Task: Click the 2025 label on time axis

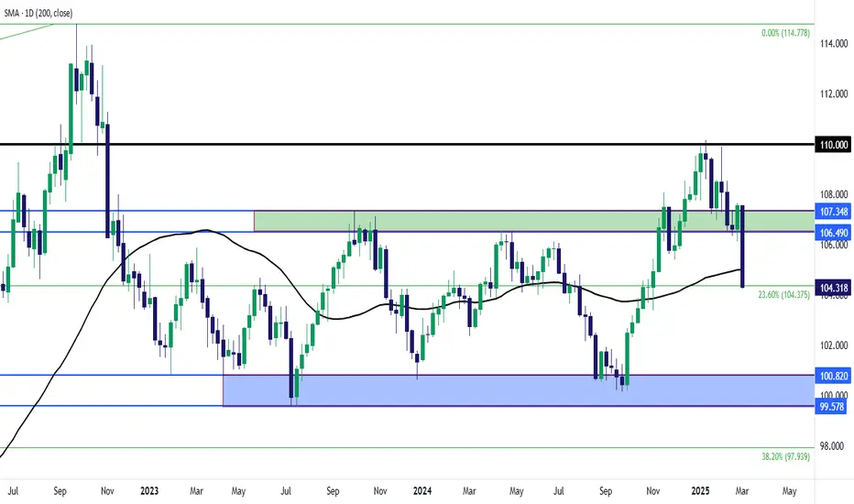Action: [700, 491]
